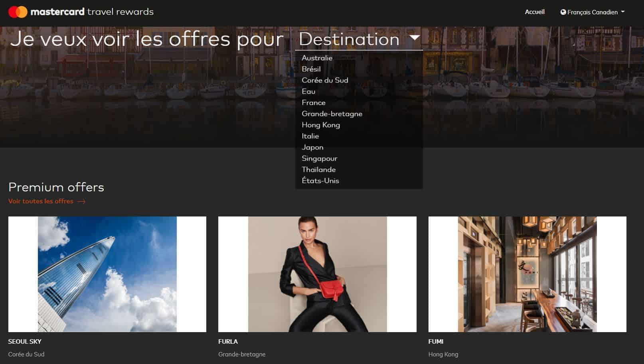Open the Fumi restaurant thumbnail
The height and width of the screenshot is (364, 644).
pos(527,274)
